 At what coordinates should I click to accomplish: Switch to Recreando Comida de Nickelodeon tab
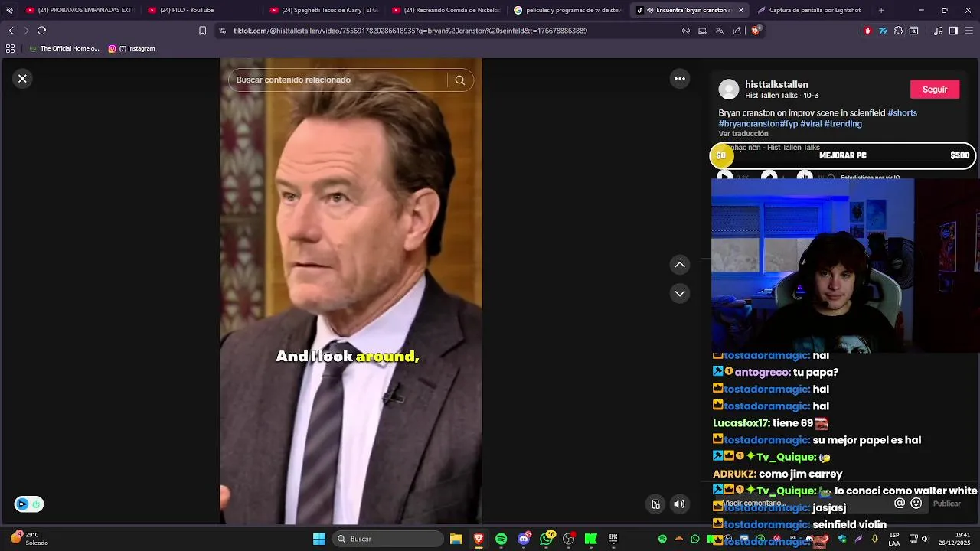[446, 10]
